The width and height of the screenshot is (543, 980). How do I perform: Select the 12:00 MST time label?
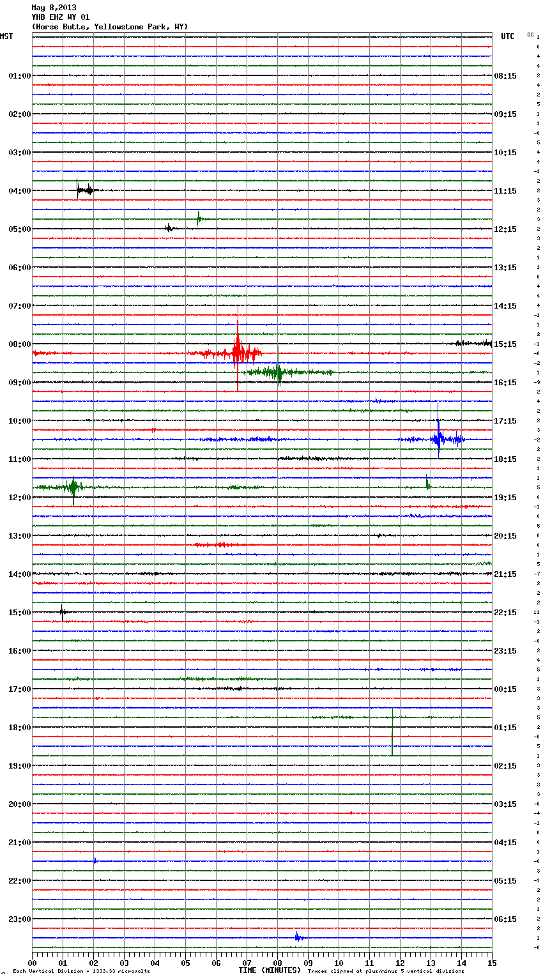[x=19, y=498]
